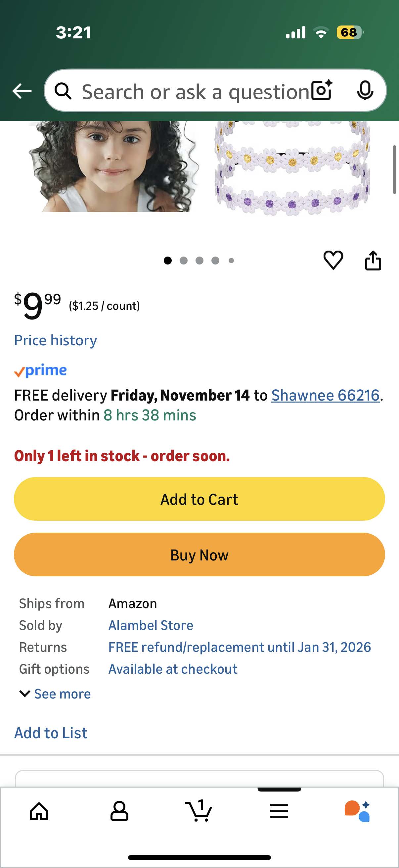The image size is (399, 868).
Task: Change delivery location Shawnee 66216
Action: pyautogui.click(x=325, y=395)
